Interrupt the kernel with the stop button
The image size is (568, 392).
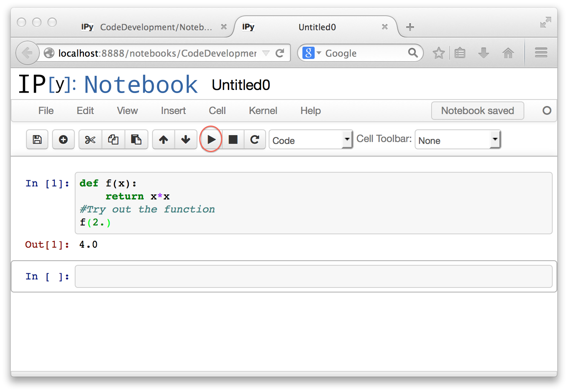(x=233, y=140)
